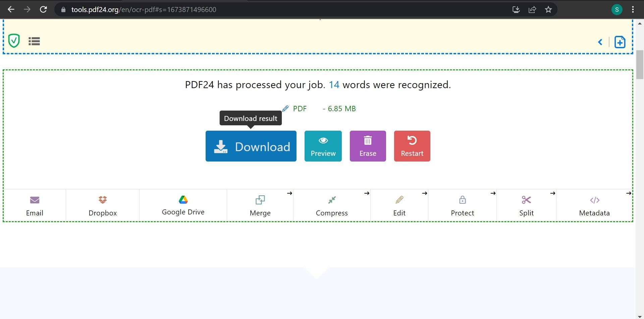Open the Compress tool for the result
644x319 pixels.
click(332, 205)
